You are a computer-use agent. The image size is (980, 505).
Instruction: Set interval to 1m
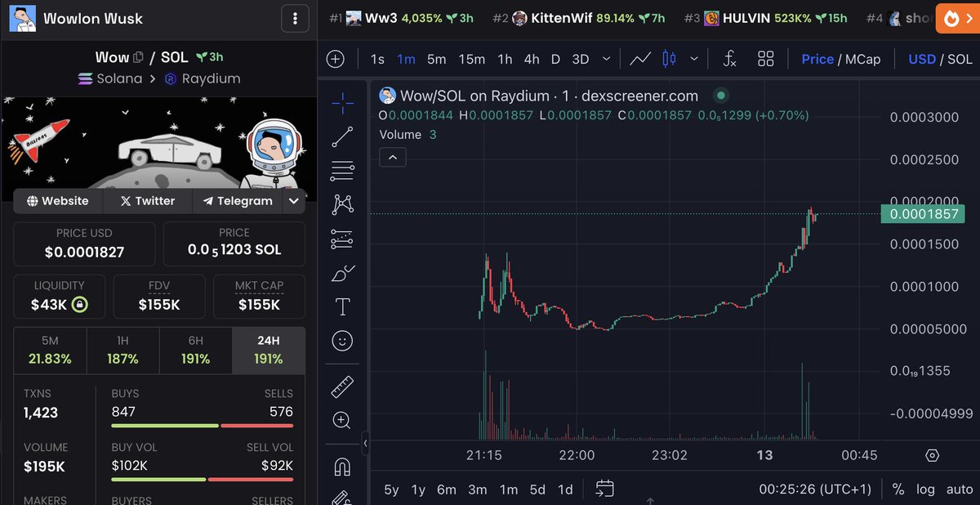[x=406, y=59]
